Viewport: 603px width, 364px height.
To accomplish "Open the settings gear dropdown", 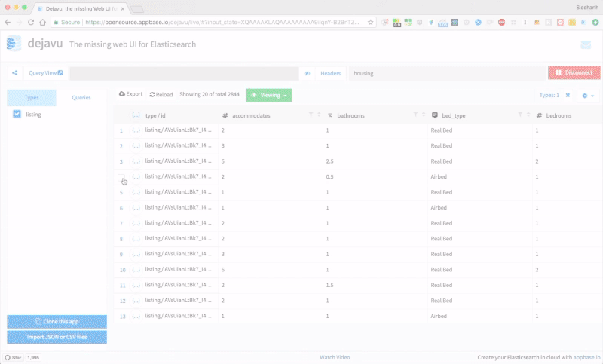I will coord(588,96).
